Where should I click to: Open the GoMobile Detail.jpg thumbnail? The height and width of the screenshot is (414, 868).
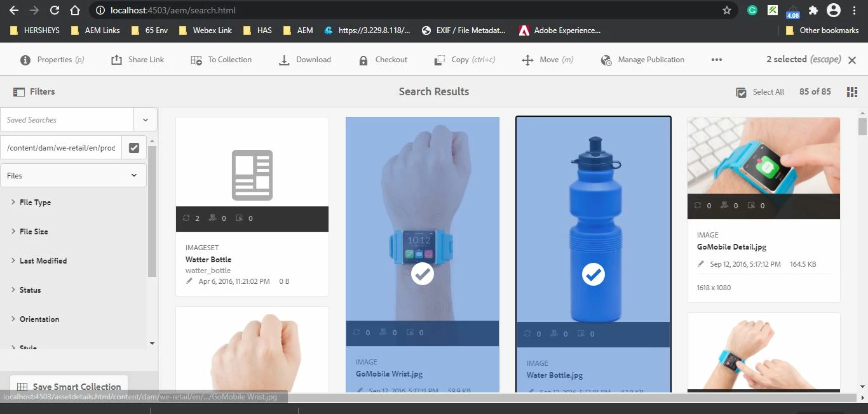tap(764, 168)
